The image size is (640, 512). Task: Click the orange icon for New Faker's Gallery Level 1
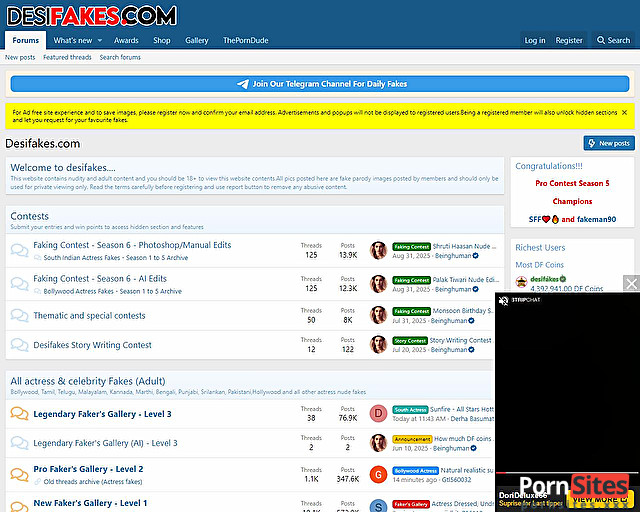click(x=19, y=506)
